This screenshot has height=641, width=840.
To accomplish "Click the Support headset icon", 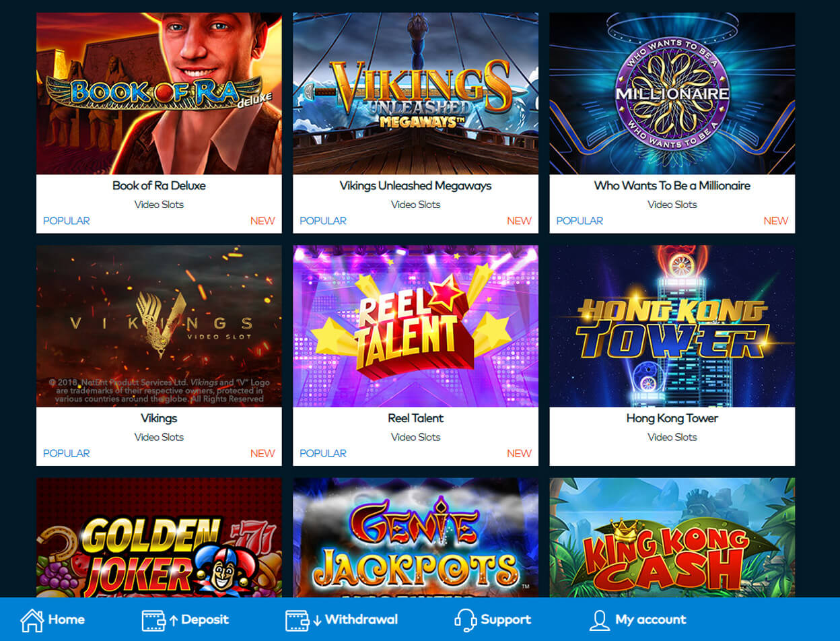I will point(466,619).
